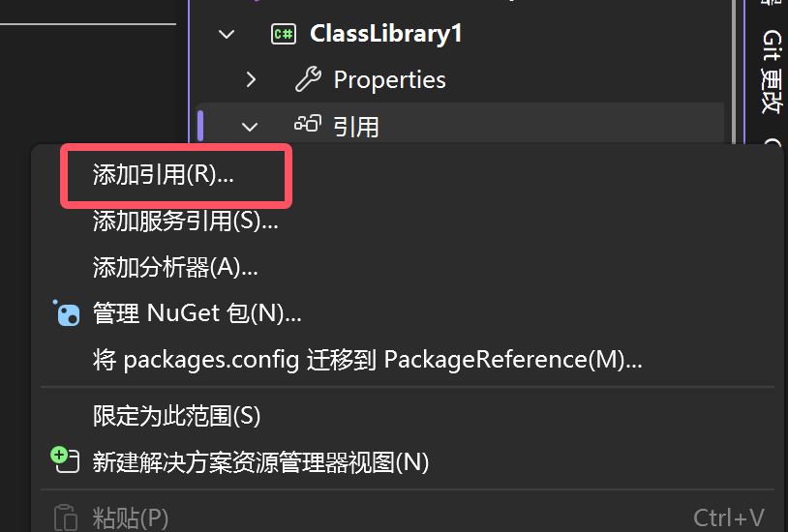Choose 添加引用(R)... from the context menu

click(163, 175)
